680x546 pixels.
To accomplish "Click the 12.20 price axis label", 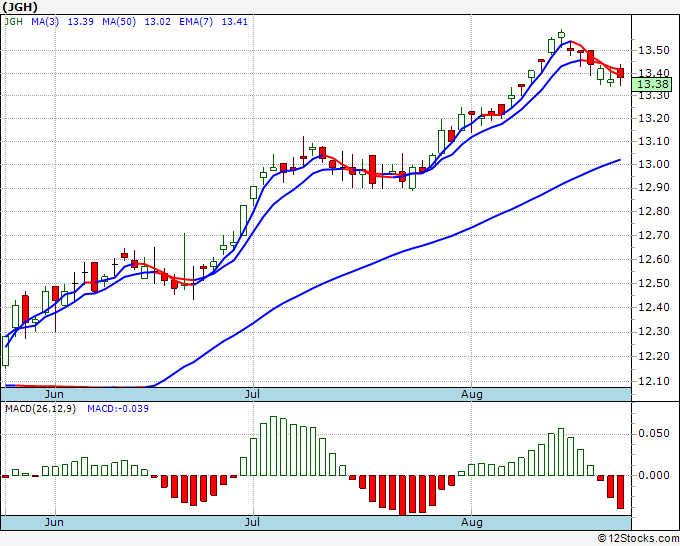I will point(654,356).
